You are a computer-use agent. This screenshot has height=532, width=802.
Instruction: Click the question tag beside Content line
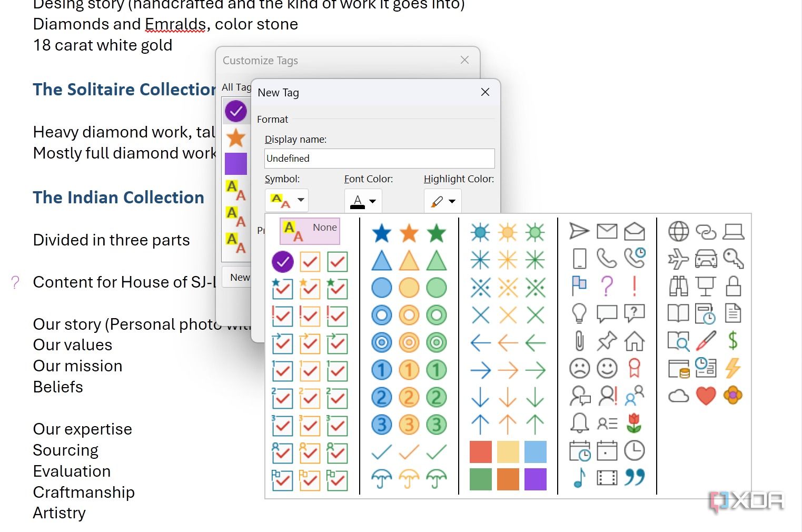tap(15, 282)
